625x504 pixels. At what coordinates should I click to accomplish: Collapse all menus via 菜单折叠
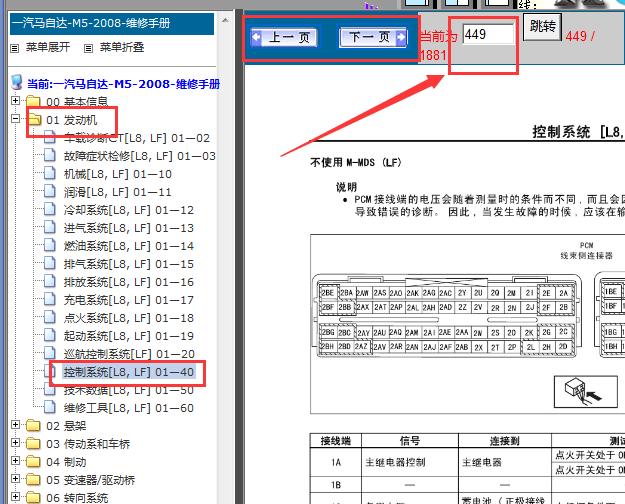122,47
